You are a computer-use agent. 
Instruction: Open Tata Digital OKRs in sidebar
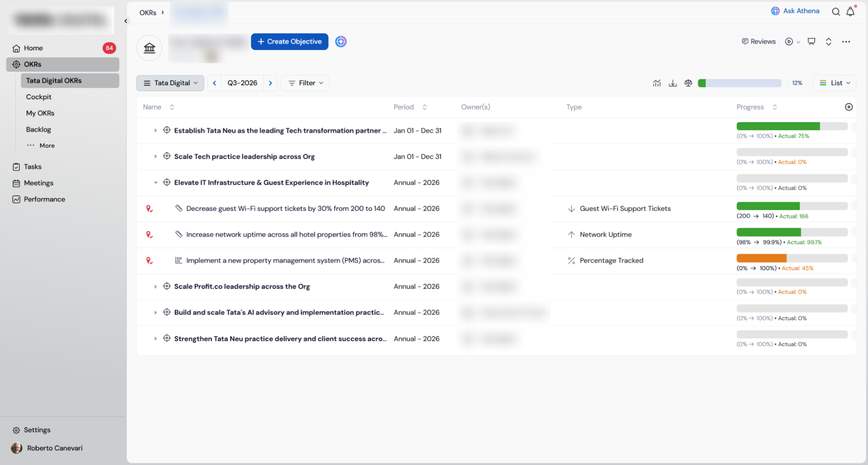(x=70, y=81)
